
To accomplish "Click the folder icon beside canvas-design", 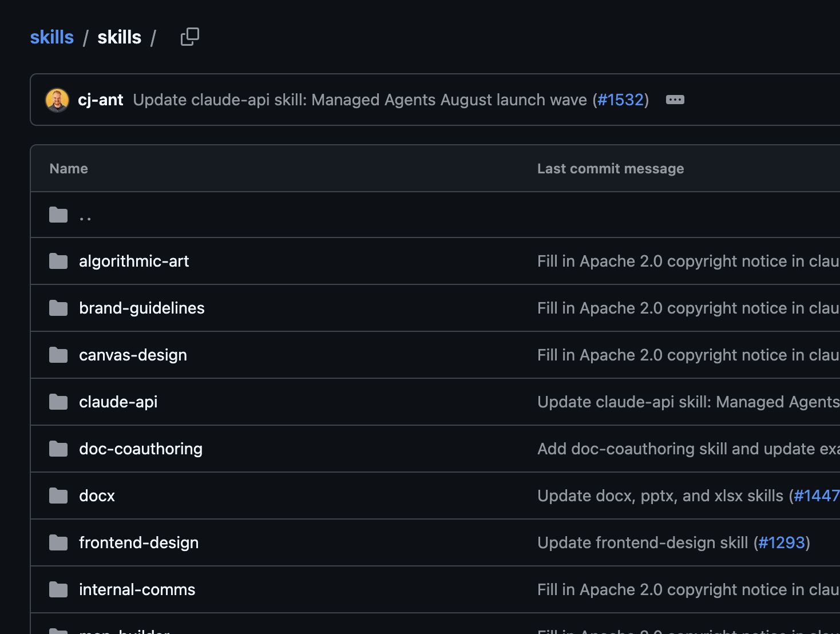I will pos(58,355).
